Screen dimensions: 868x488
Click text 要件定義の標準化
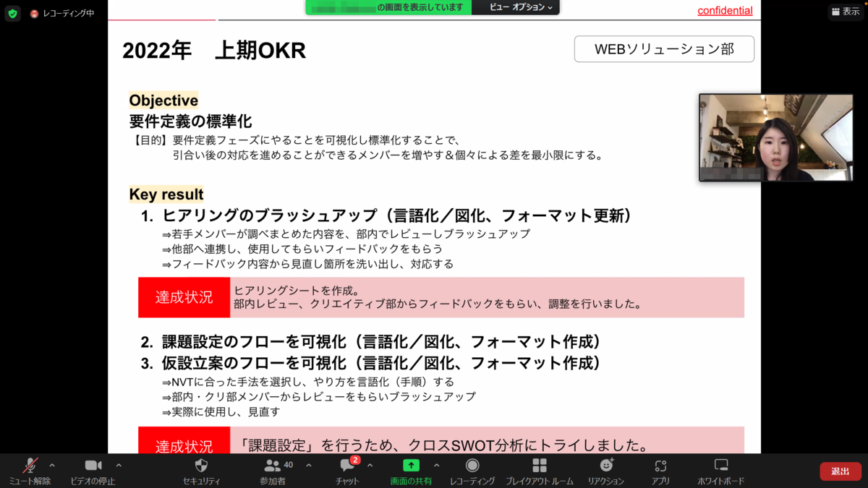[x=190, y=121]
